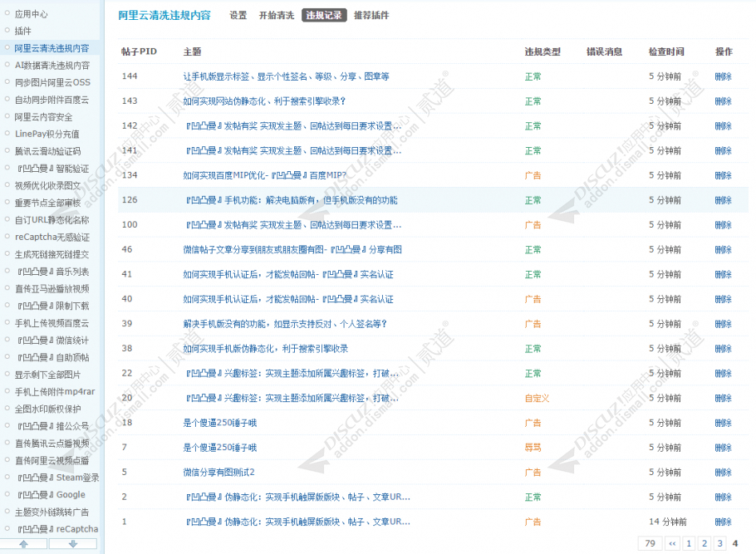Open 手机上传视频百度云 sidebar item

(x=52, y=323)
